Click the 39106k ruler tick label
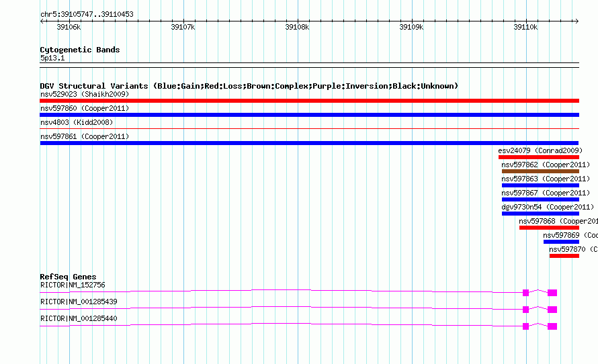The image size is (598, 364). click(x=69, y=27)
